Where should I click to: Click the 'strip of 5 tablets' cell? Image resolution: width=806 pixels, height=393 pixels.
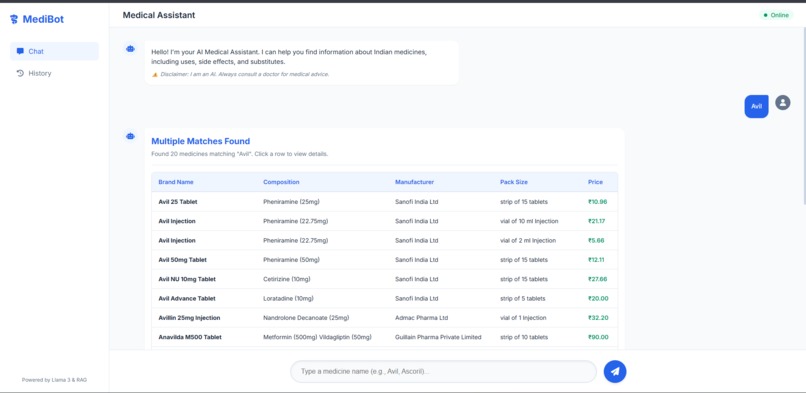522,298
